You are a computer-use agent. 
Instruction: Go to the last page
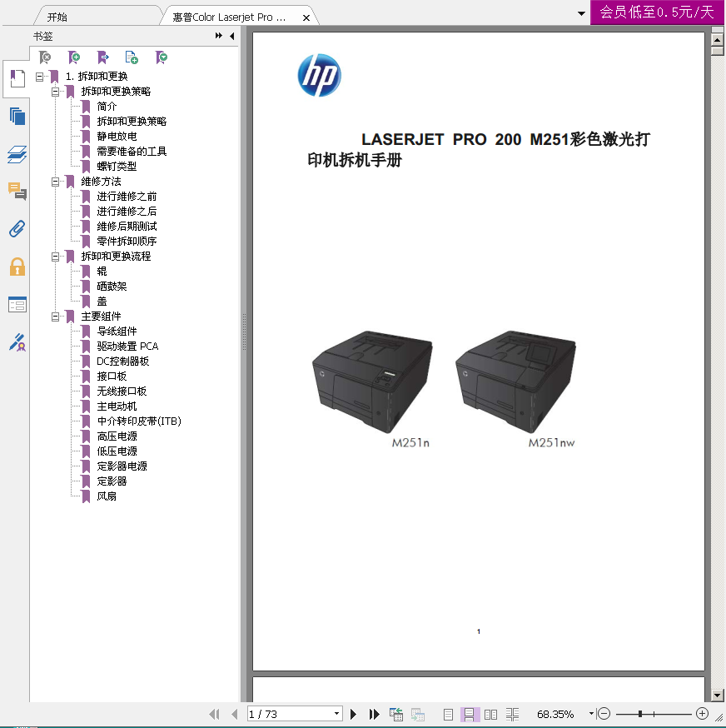click(374, 714)
